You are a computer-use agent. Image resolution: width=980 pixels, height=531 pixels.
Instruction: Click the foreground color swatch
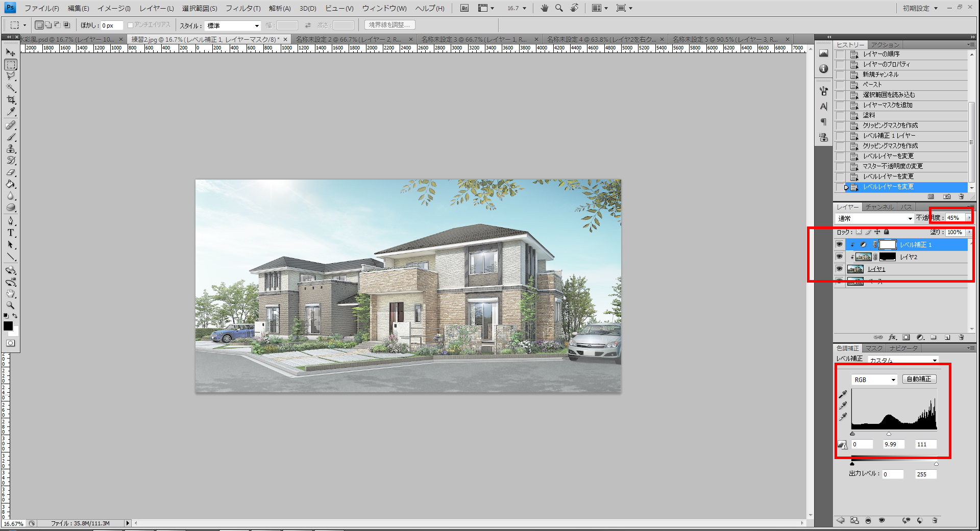(8, 326)
